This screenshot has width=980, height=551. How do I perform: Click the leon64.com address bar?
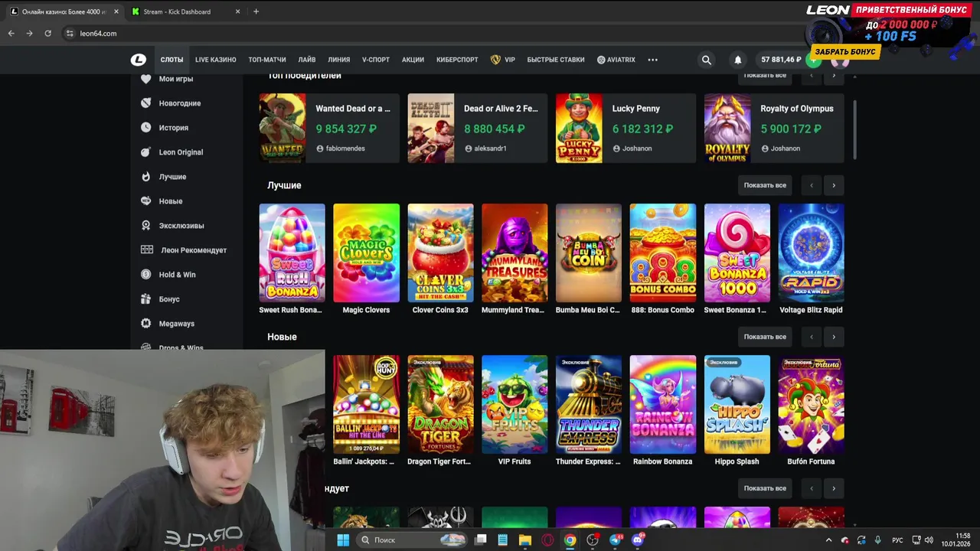[x=429, y=34]
